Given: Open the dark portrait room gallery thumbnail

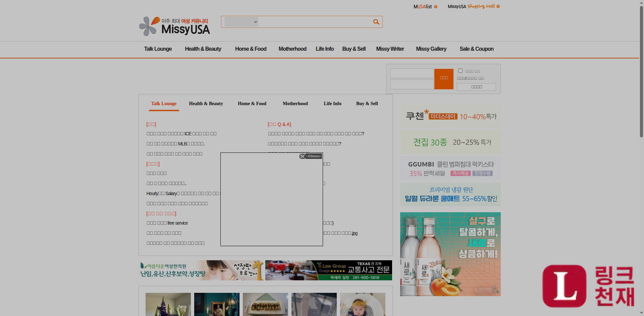Looking at the screenshot, I should click(x=217, y=304).
